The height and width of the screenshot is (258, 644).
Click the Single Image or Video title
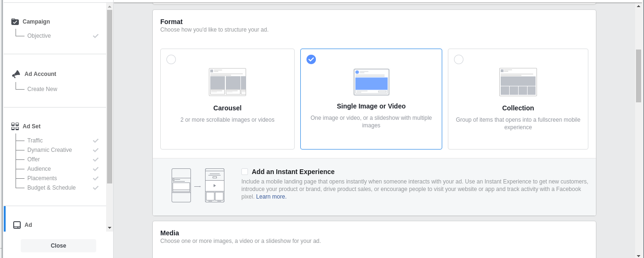(x=371, y=106)
